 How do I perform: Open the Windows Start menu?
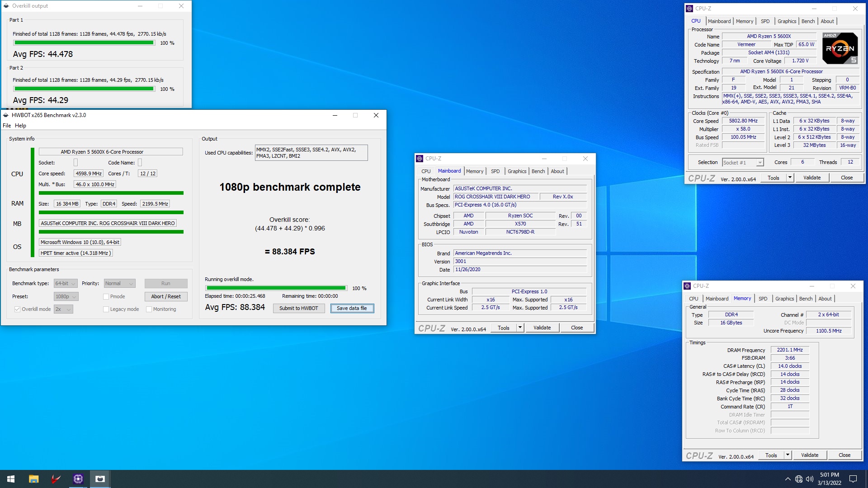click(11, 479)
